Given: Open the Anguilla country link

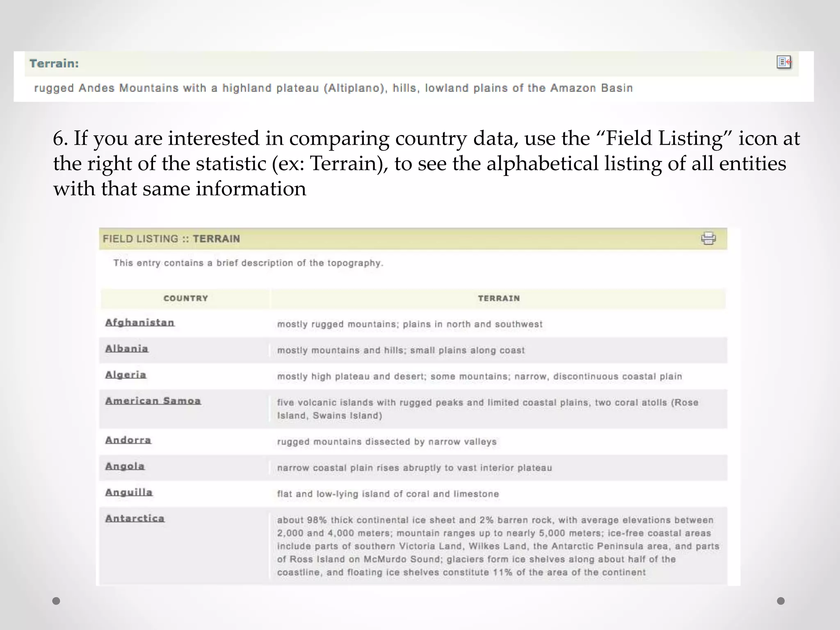Looking at the screenshot, I should (x=129, y=493).
